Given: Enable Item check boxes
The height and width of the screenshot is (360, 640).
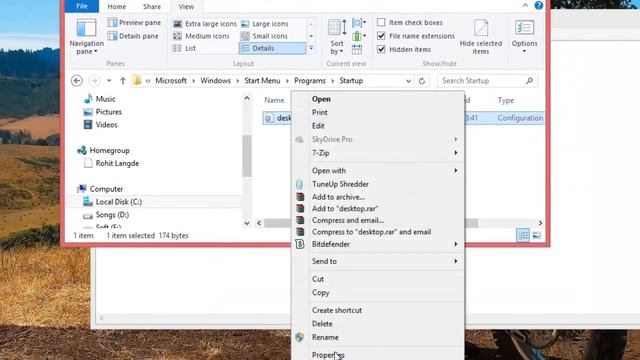Looking at the screenshot, I should (x=381, y=22).
